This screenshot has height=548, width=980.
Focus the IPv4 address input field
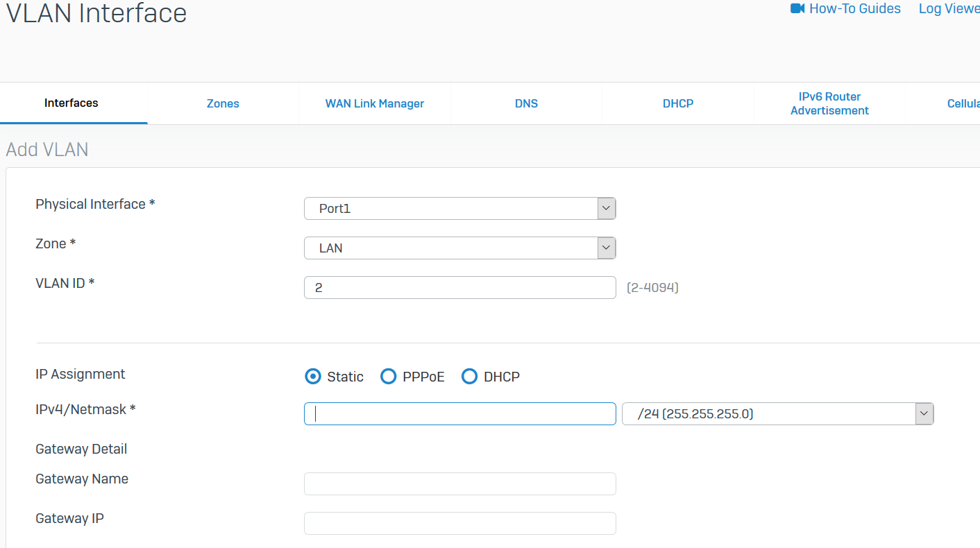pyautogui.click(x=459, y=414)
